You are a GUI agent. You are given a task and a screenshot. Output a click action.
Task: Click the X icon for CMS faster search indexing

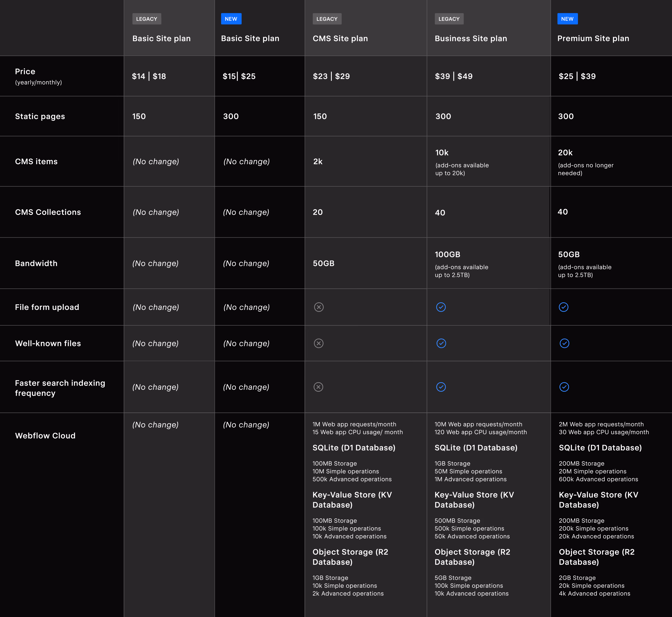coord(318,387)
